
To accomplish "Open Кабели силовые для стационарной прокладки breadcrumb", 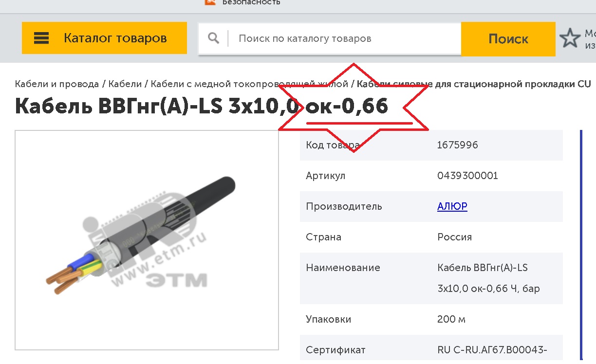I will pos(474,84).
